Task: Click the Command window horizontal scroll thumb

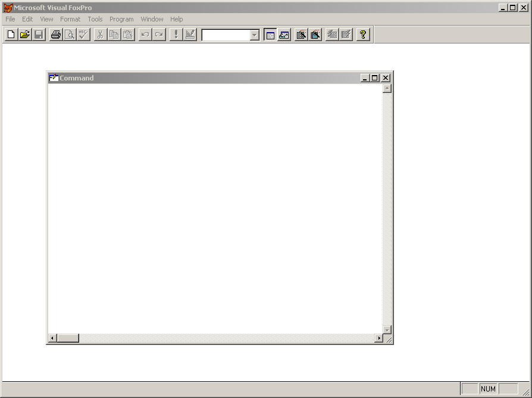Action: click(68, 338)
